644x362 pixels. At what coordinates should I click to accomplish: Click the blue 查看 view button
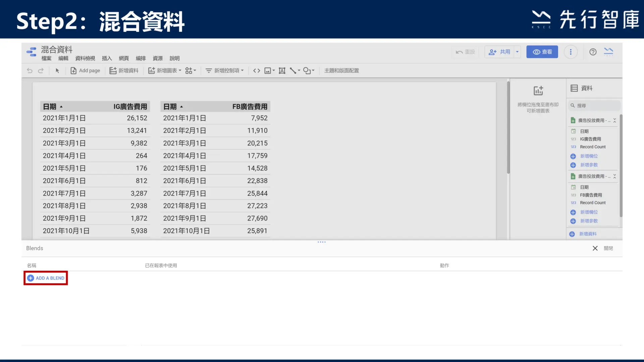point(542,52)
